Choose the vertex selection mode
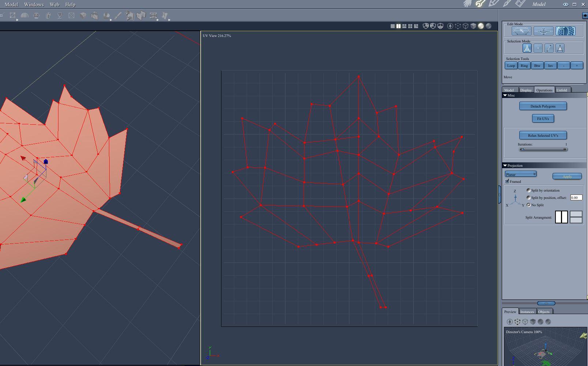The image size is (588, 366). click(538, 48)
